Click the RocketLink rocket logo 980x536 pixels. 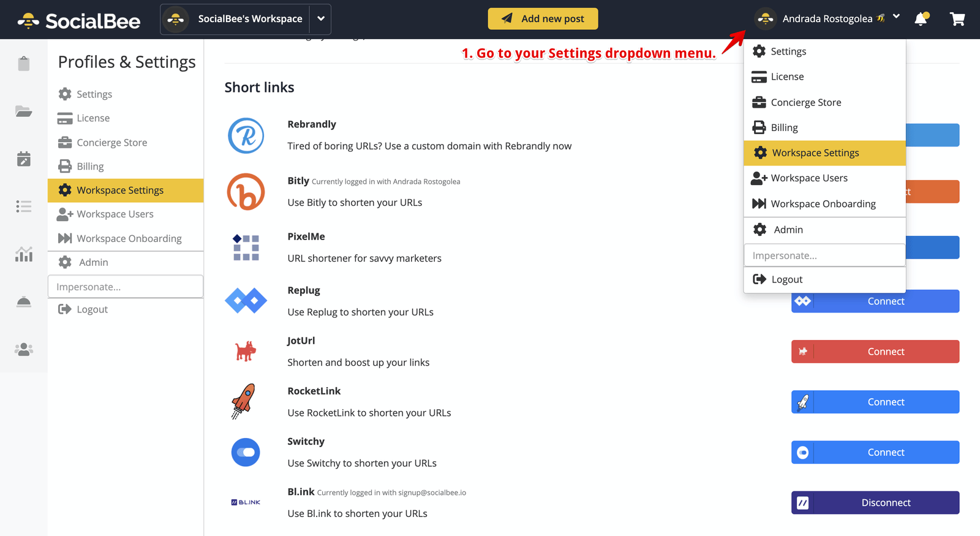click(x=243, y=401)
